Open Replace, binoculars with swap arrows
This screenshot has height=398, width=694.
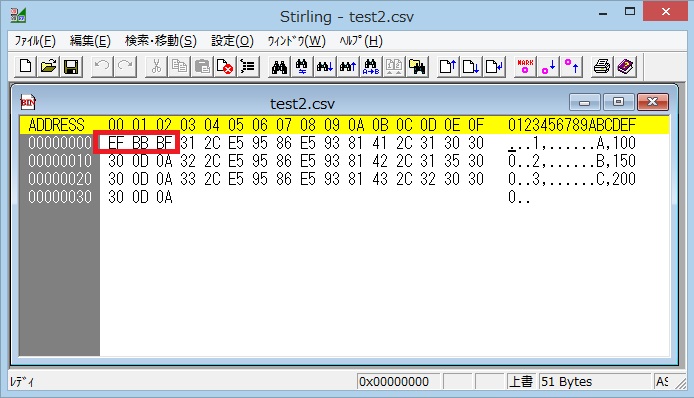[302, 67]
